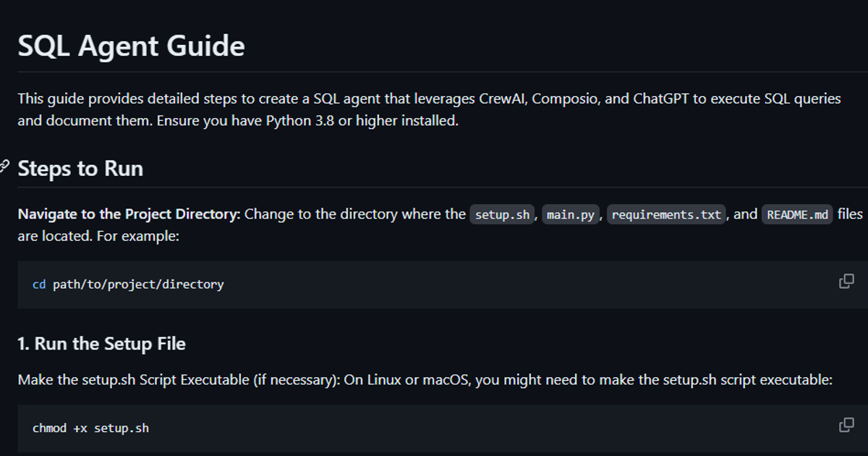This screenshot has width=868, height=456.
Task: Click the SQL Agent Guide heading
Action: [131, 46]
